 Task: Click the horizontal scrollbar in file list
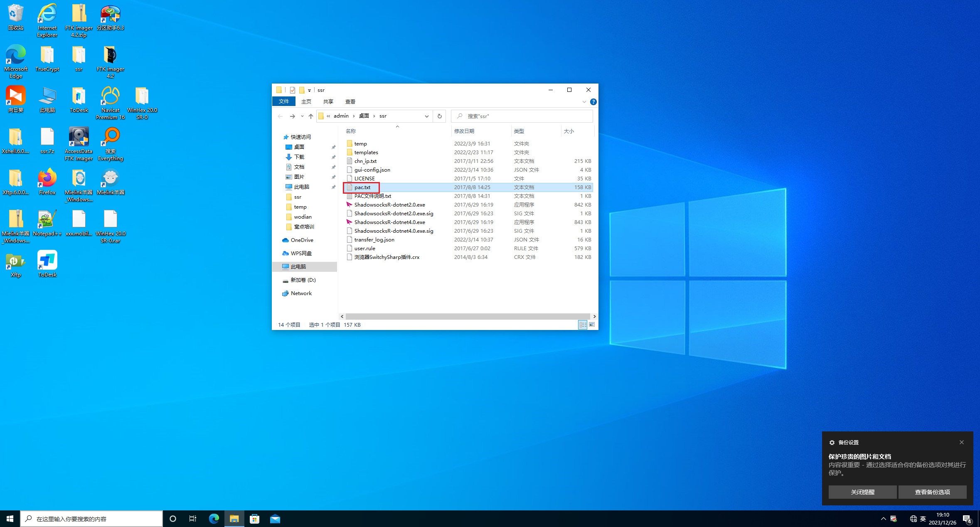point(468,316)
